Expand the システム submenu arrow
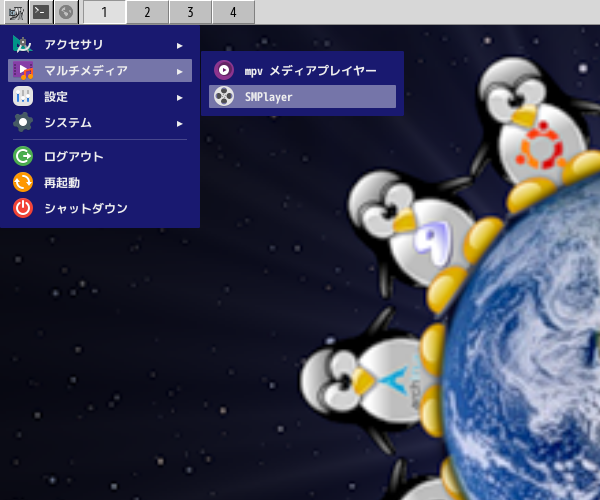The width and height of the screenshot is (600, 500). pyautogui.click(x=179, y=124)
